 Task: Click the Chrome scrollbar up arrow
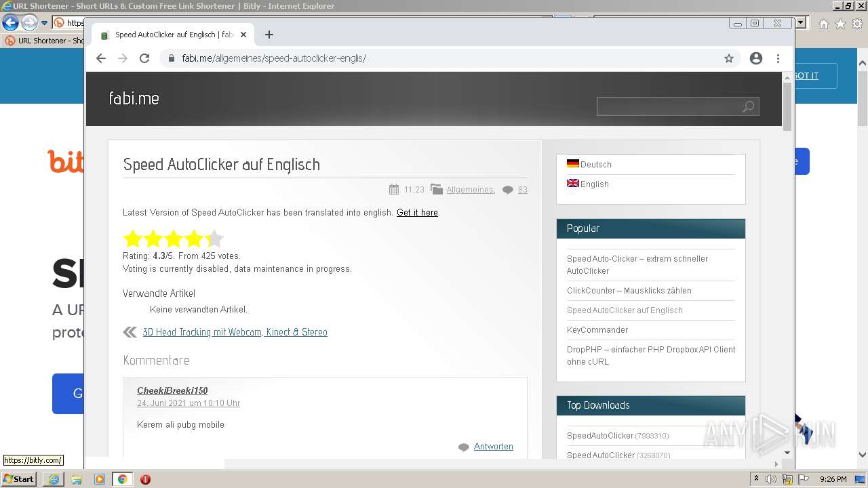pyautogui.click(x=787, y=77)
